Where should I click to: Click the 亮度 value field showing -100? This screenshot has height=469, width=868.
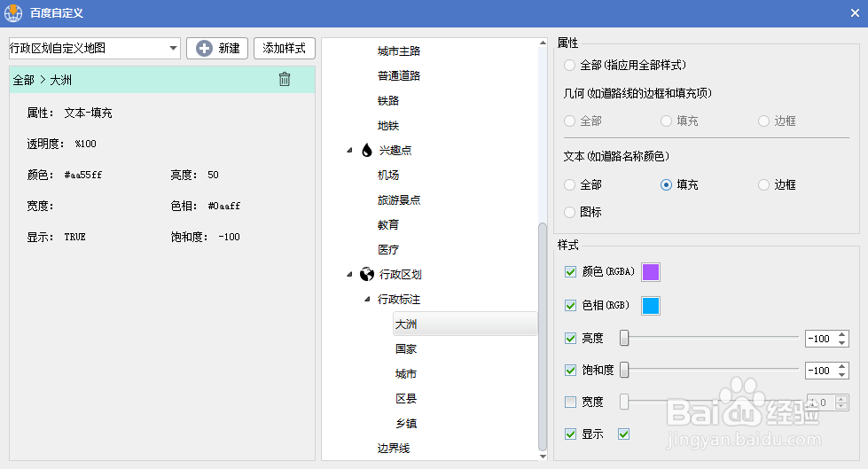(x=820, y=339)
